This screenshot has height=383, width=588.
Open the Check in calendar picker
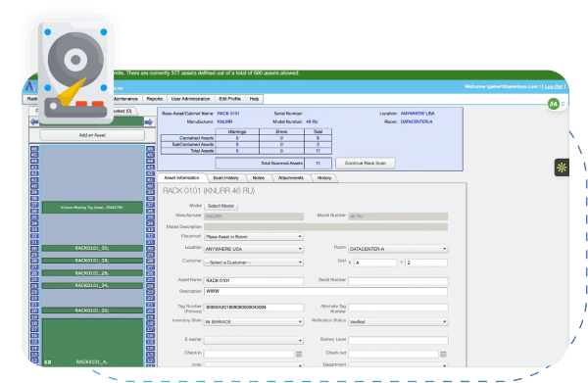[x=299, y=354]
